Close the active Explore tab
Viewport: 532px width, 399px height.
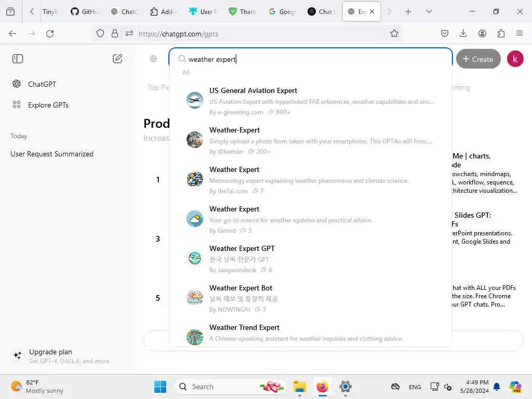372,11
